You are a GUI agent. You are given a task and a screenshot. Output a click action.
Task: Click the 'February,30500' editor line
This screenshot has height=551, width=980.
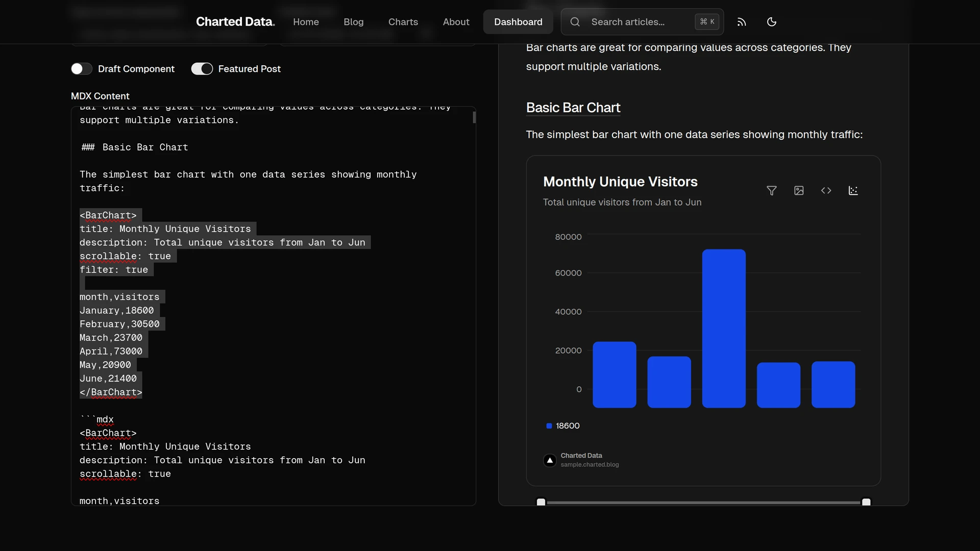coord(119,324)
